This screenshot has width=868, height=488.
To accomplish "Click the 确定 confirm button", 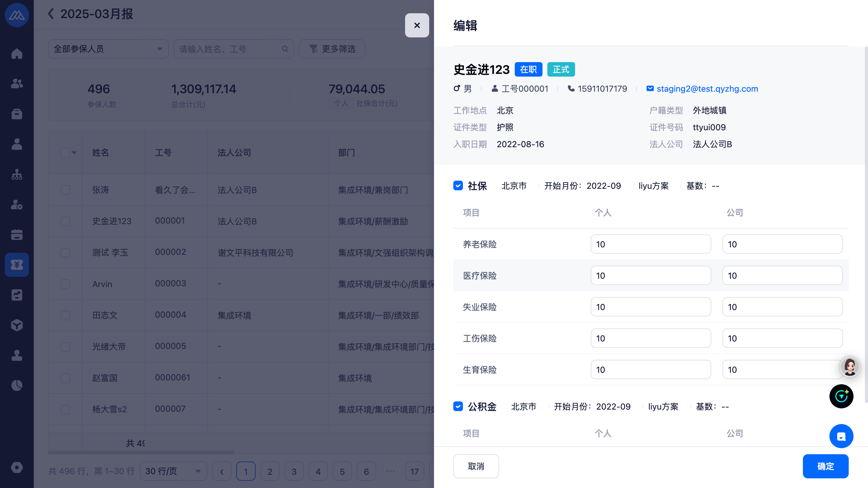I will [x=825, y=466].
